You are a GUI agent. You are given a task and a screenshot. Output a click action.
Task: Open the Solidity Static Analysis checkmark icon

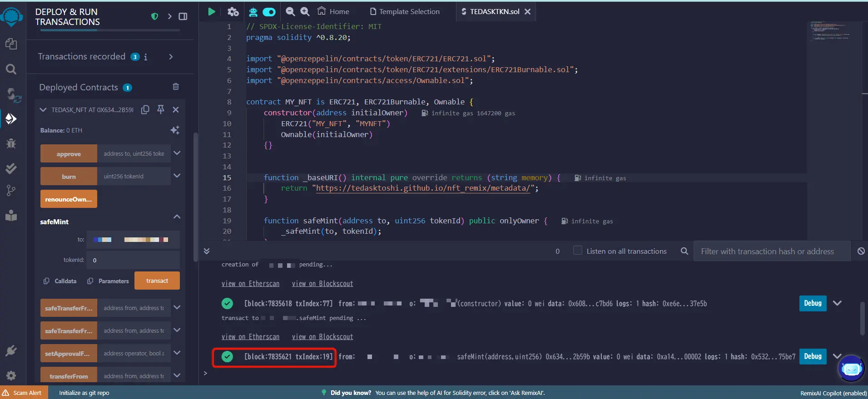11,168
